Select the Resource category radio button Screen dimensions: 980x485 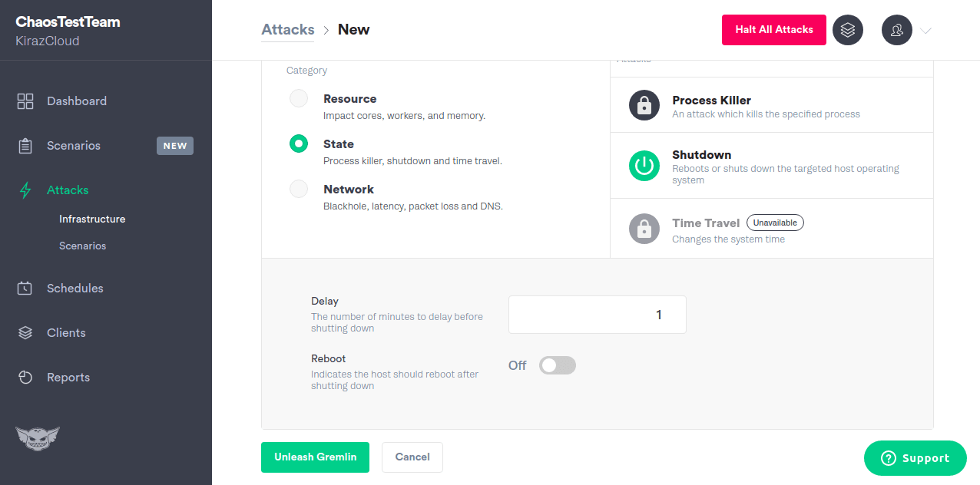tap(299, 98)
